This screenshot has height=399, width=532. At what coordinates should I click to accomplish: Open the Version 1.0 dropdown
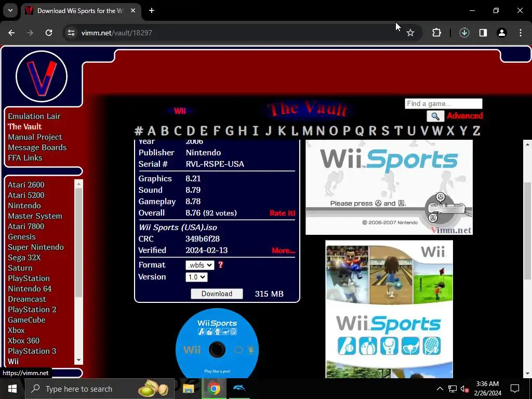pos(196,277)
